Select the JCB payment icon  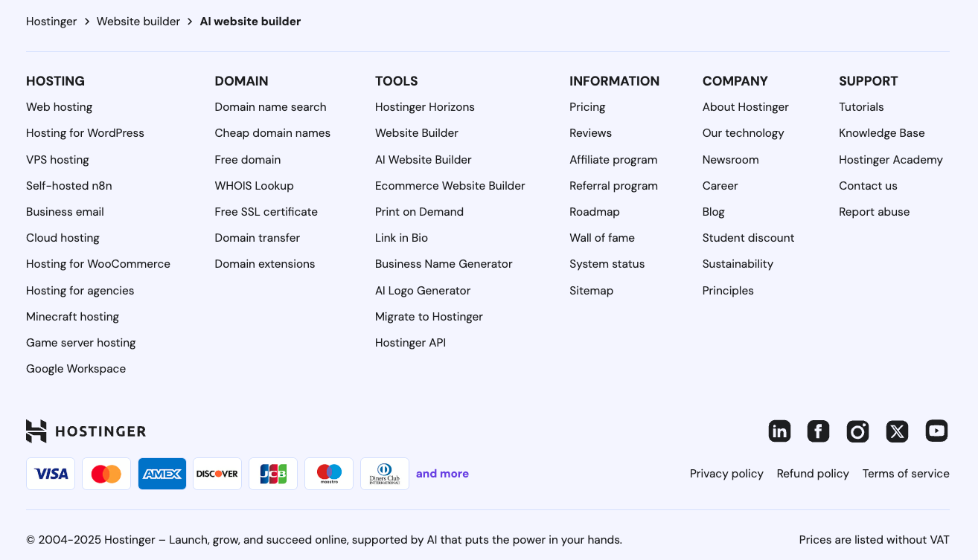(x=272, y=473)
